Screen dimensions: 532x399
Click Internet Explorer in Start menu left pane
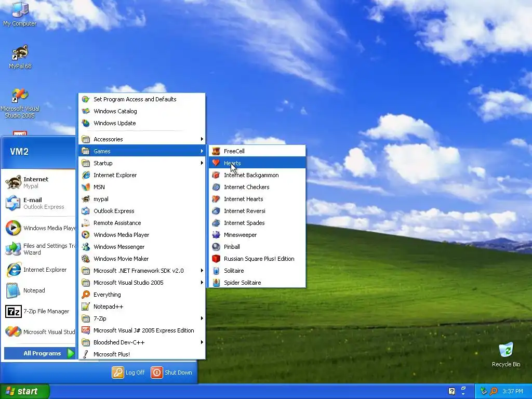coord(39,270)
